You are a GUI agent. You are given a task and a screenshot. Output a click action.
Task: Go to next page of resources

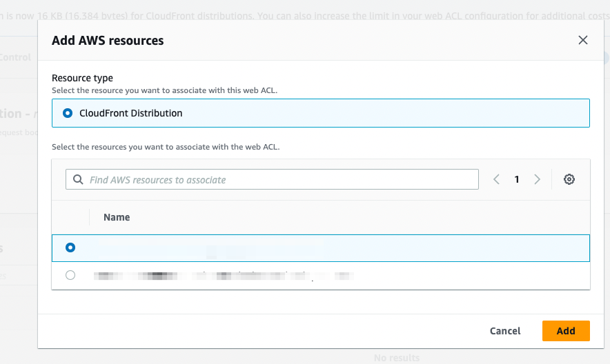[538, 179]
